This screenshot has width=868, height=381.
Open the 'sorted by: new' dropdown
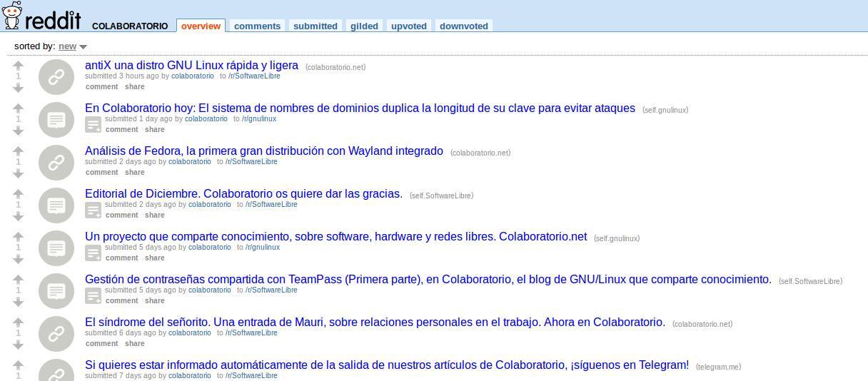click(x=72, y=46)
